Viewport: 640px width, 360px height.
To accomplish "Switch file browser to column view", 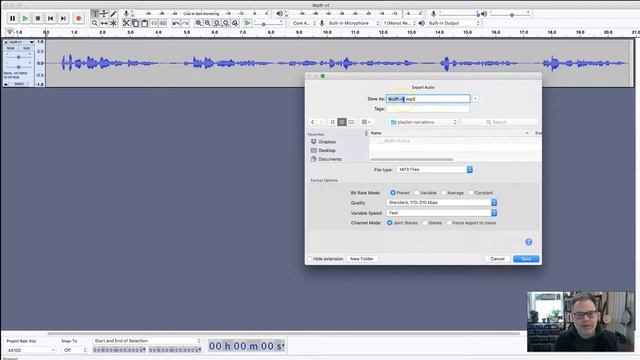I will 351,122.
